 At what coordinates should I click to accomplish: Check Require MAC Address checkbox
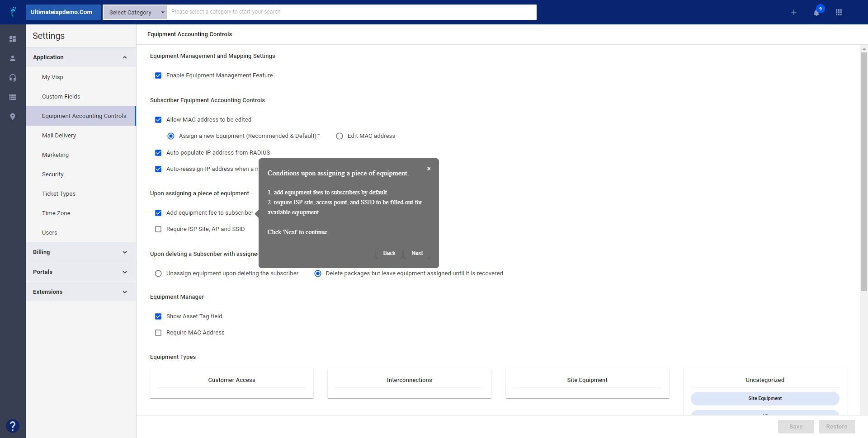click(x=158, y=333)
